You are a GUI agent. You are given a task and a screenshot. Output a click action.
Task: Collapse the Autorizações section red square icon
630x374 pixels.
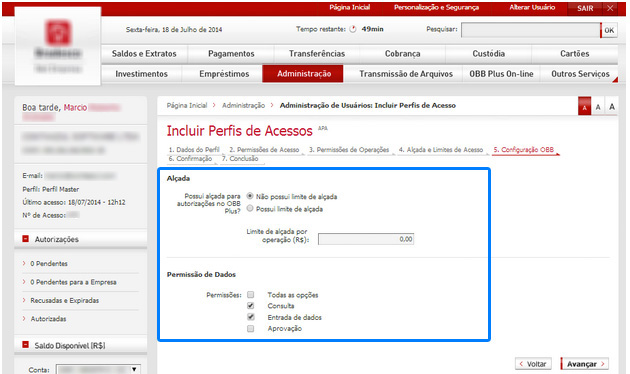pyautogui.click(x=26, y=239)
